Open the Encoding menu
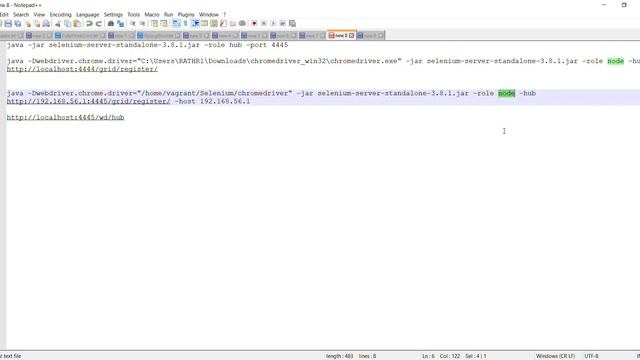 [x=60, y=15]
